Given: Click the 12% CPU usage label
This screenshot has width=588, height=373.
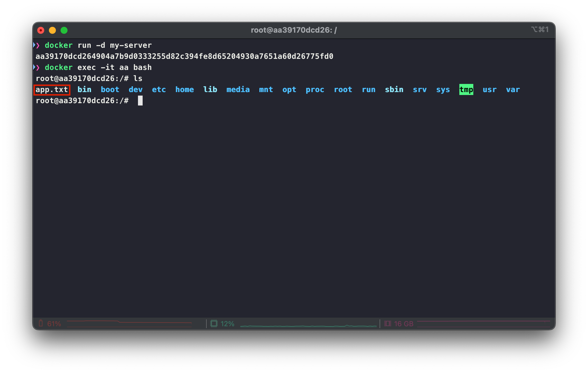Looking at the screenshot, I should [x=227, y=324].
